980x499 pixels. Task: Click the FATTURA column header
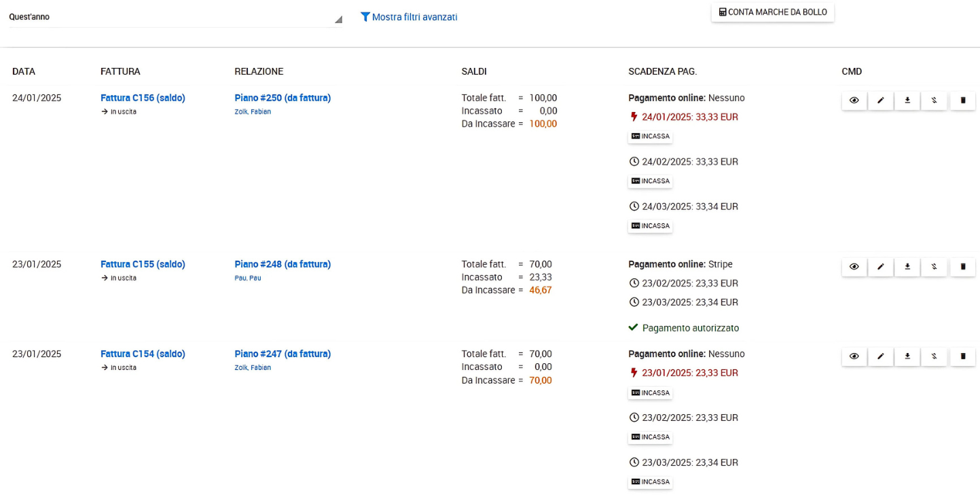tap(120, 71)
